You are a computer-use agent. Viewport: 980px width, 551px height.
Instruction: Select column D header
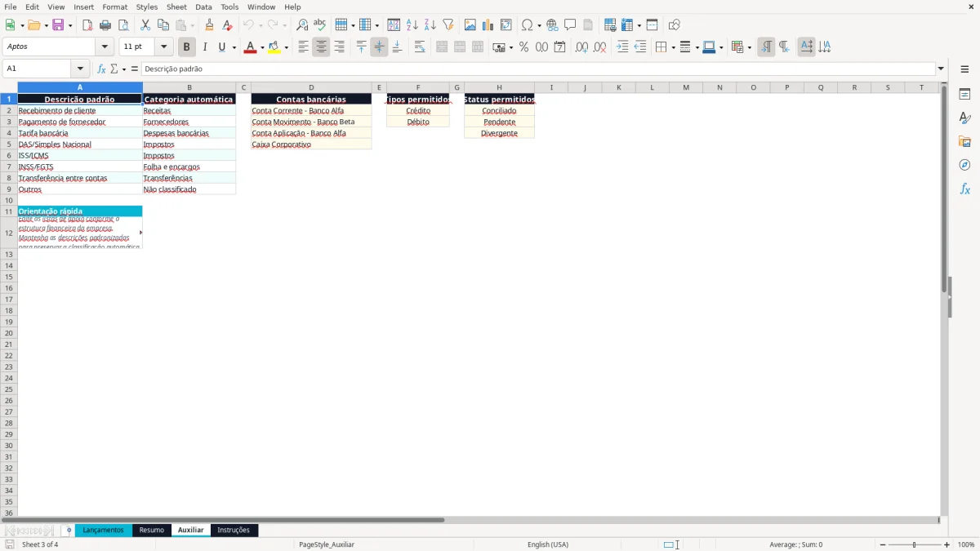coord(311,87)
